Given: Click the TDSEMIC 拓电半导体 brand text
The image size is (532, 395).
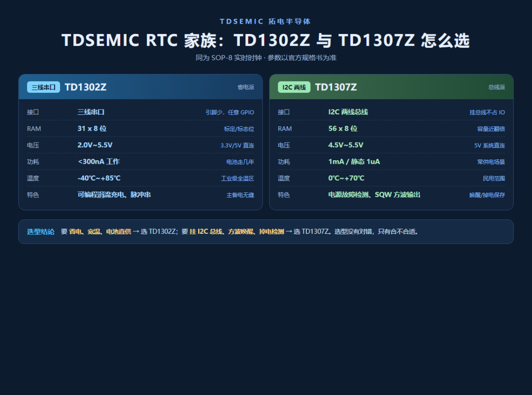Looking at the screenshot, I should pos(266,21).
